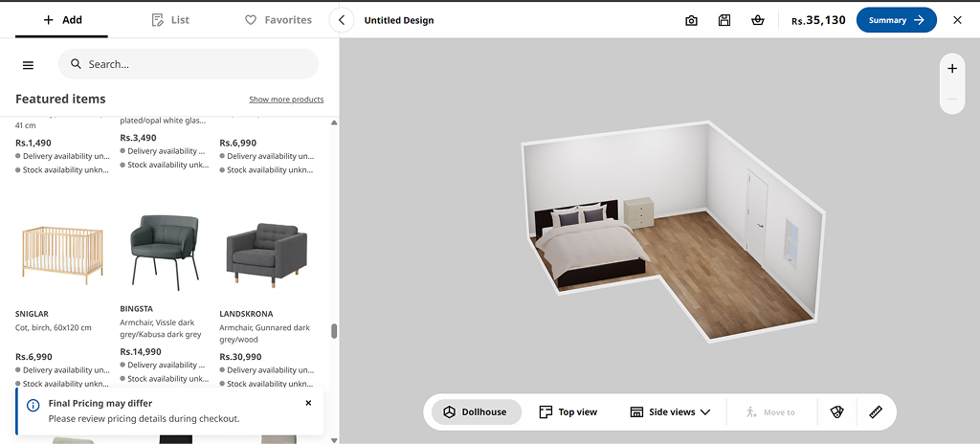Dismiss the Final Pricing notification
The image size is (980, 444).
coord(308,404)
